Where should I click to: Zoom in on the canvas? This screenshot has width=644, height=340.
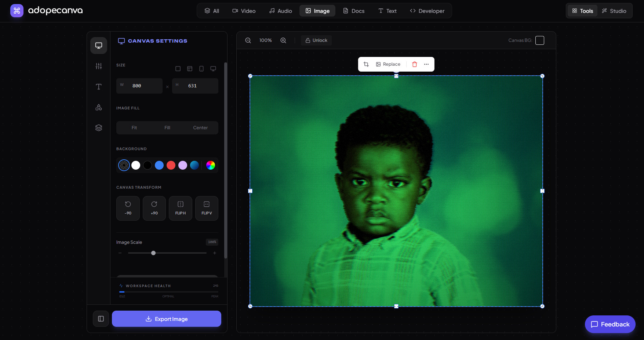283,40
